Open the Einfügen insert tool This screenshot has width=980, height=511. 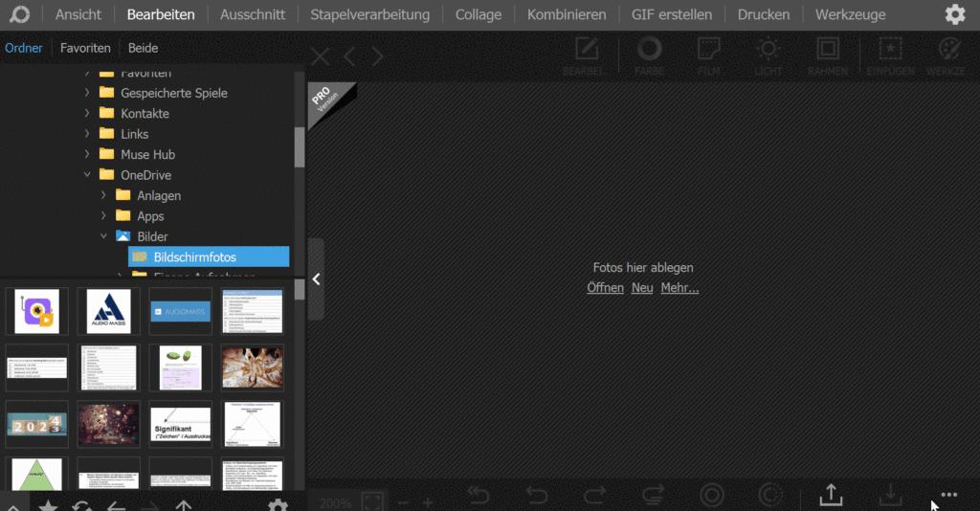click(890, 54)
